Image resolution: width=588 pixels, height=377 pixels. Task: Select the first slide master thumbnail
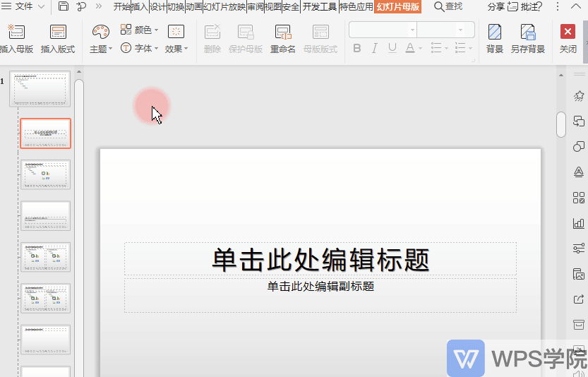click(x=40, y=89)
